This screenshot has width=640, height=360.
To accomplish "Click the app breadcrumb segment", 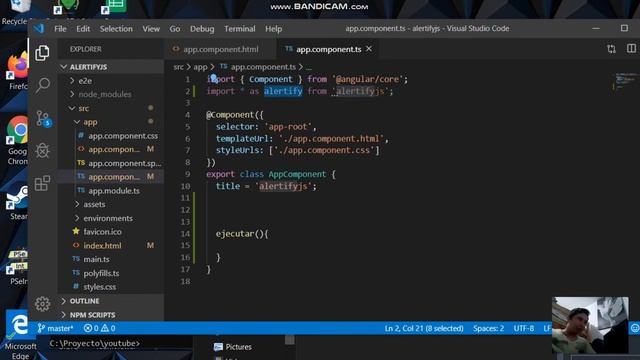I will pyautogui.click(x=200, y=67).
